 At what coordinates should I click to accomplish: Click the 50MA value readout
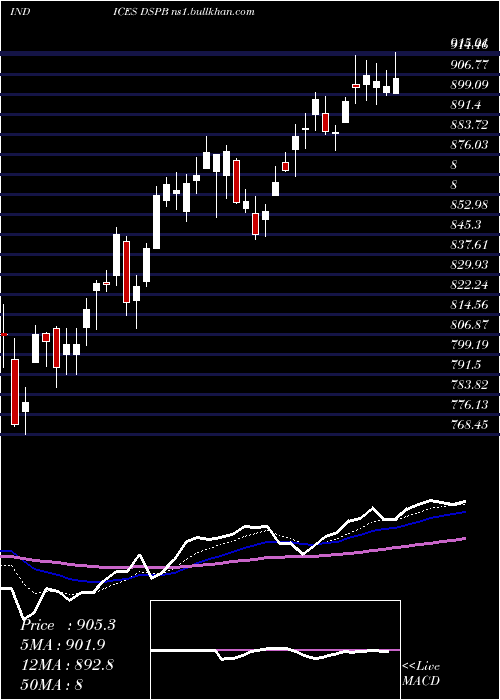coord(51,684)
